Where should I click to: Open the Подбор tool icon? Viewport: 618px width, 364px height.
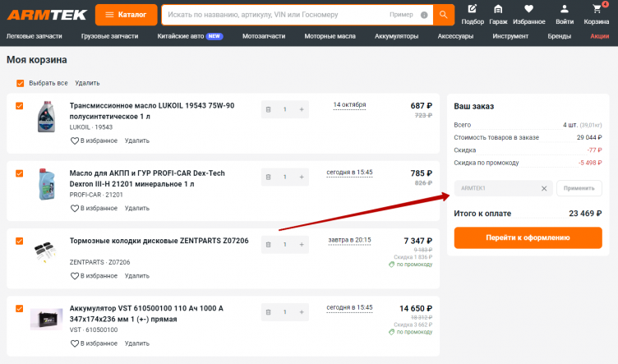473,15
